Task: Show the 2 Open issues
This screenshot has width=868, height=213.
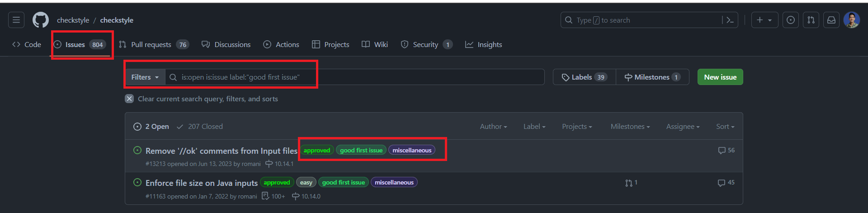Action: (151, 127)
